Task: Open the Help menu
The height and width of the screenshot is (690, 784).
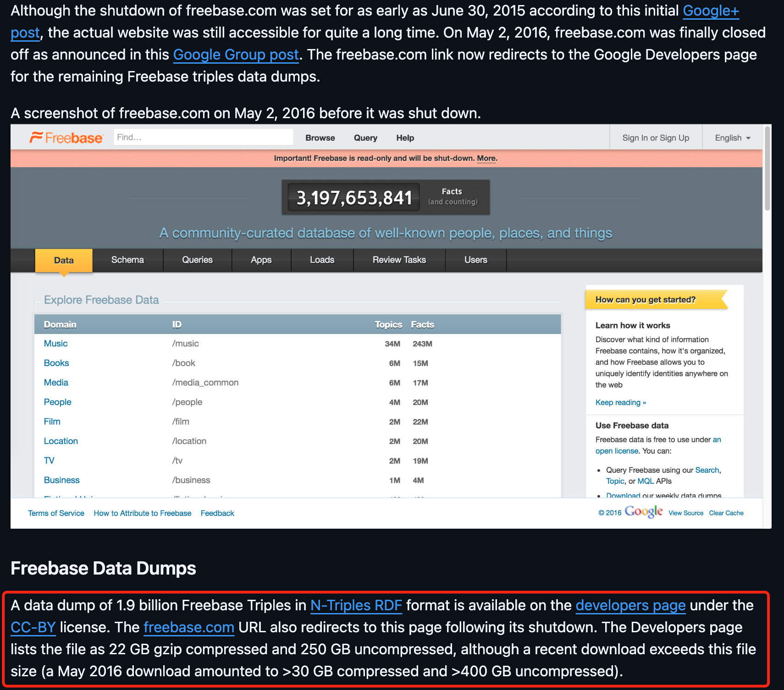Action: point(404,137)
